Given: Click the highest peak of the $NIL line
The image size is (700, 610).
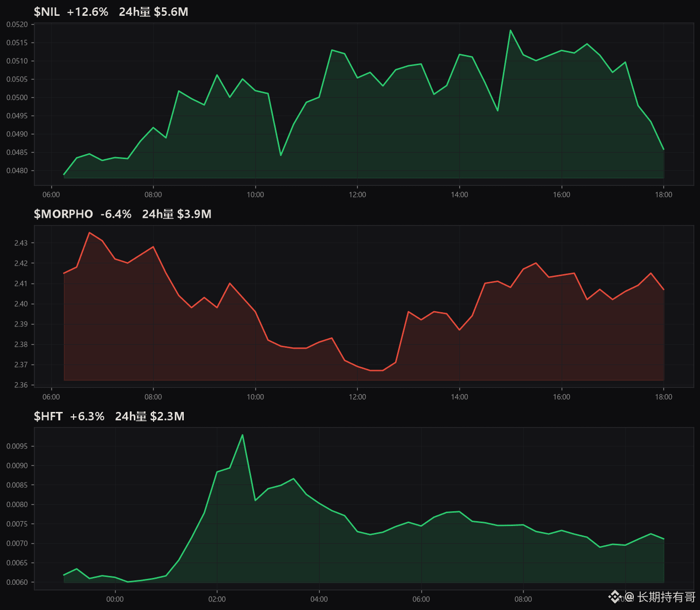Looking at the screenshot, I should point(510,30).
